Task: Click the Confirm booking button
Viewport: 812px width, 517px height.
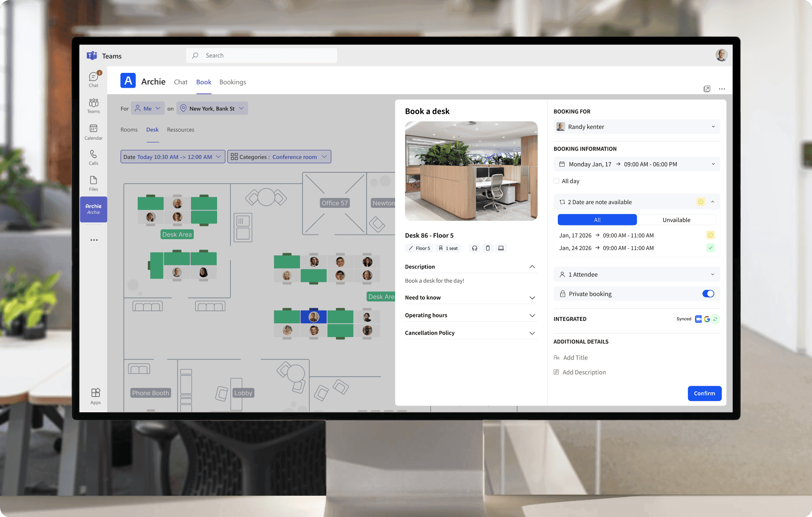Action: coord(704,393)
